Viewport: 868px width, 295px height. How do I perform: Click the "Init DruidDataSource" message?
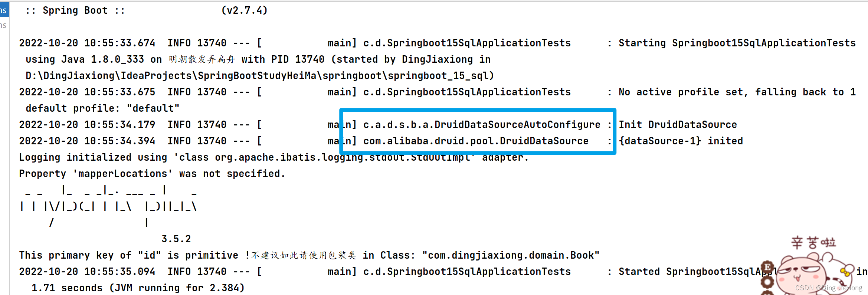point(678,125)
